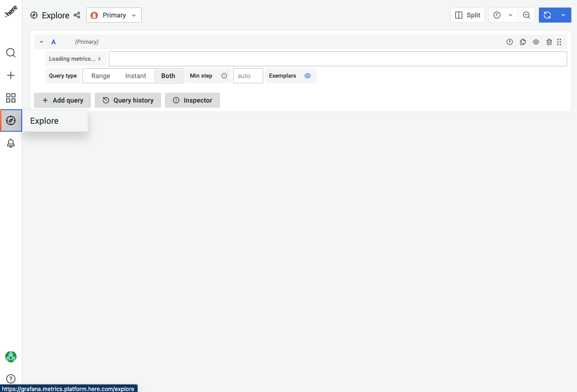
Task: Click the Explore compass sidebar icon
Action: tap(11, 120)
